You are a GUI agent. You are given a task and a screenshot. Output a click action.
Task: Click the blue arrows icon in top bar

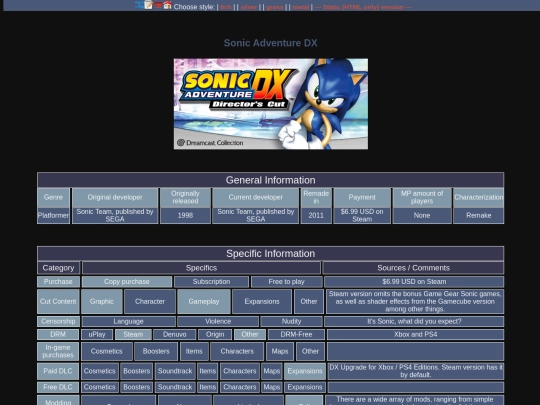(x=139, y=5)
